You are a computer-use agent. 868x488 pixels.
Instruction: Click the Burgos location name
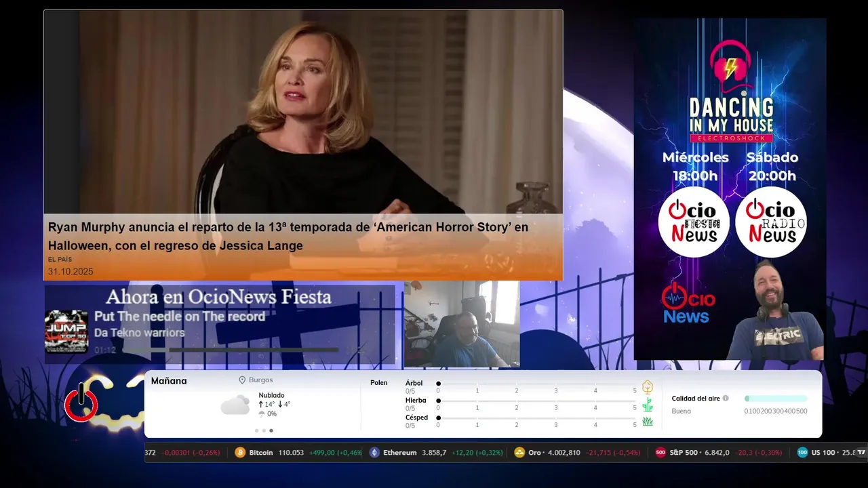[261, 380]
